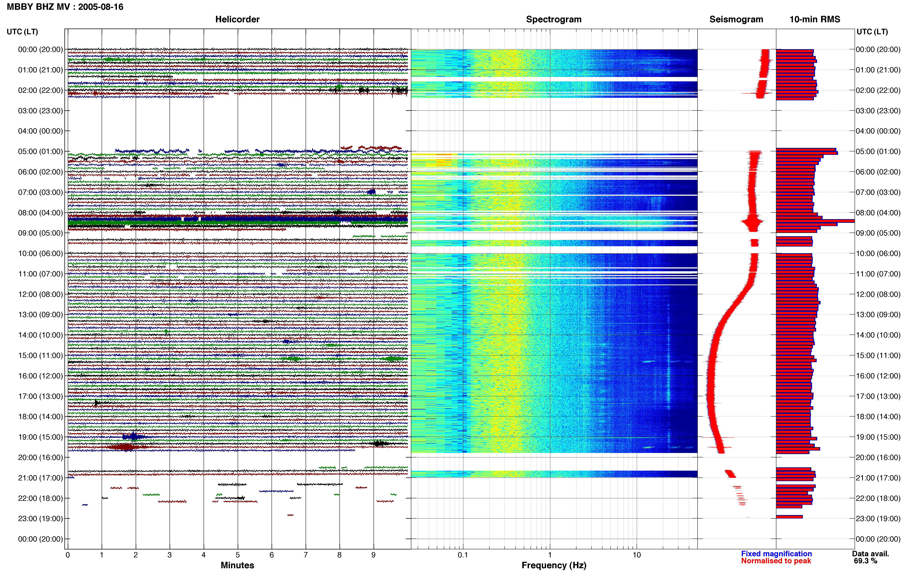Select "02:00 (22:00)" on the left time axis

tap(41, 90)
